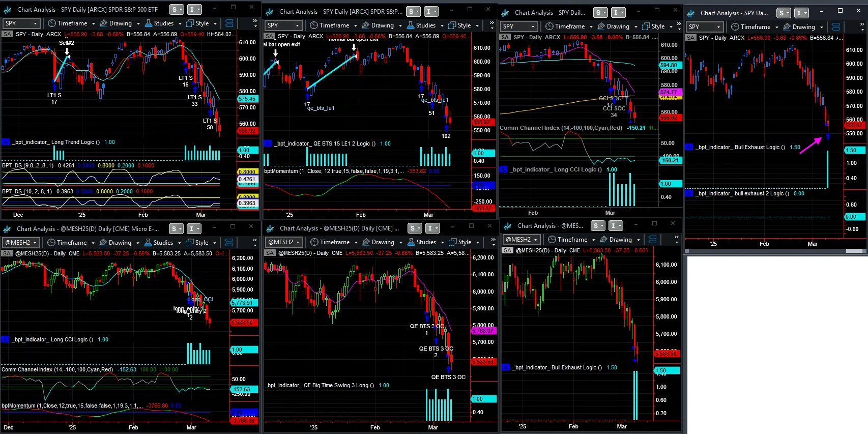Click Timeframe clock icon in Micro E- chart window
Viewport: 868px width, 434px height.
(x=51, y=243)
